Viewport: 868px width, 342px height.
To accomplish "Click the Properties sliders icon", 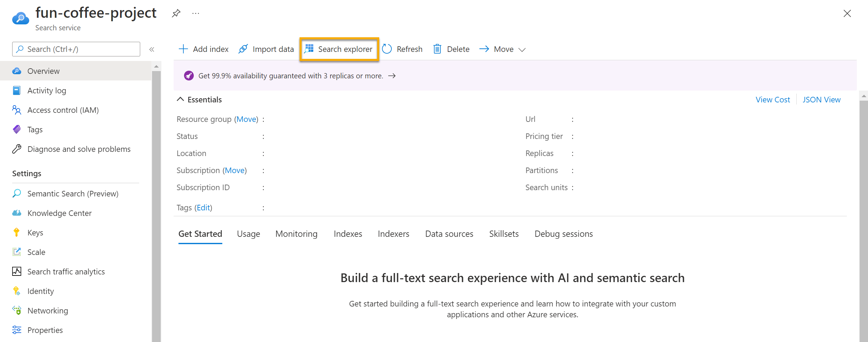I will 17,330.
